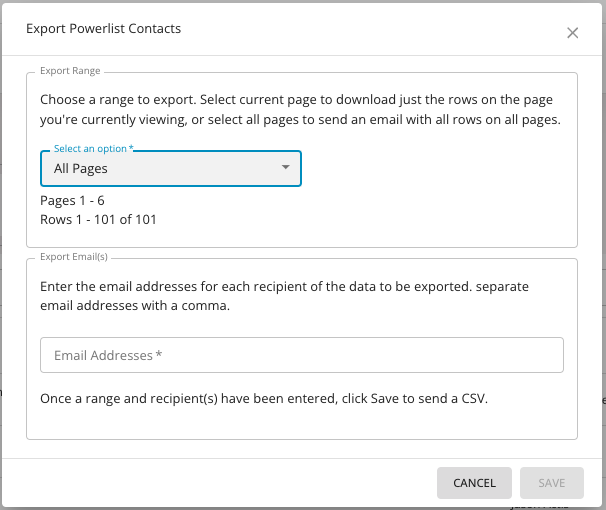Click the Export Range section legend
Image resolution: width=606 pixels, height=510 pixels.
(71, 72)
